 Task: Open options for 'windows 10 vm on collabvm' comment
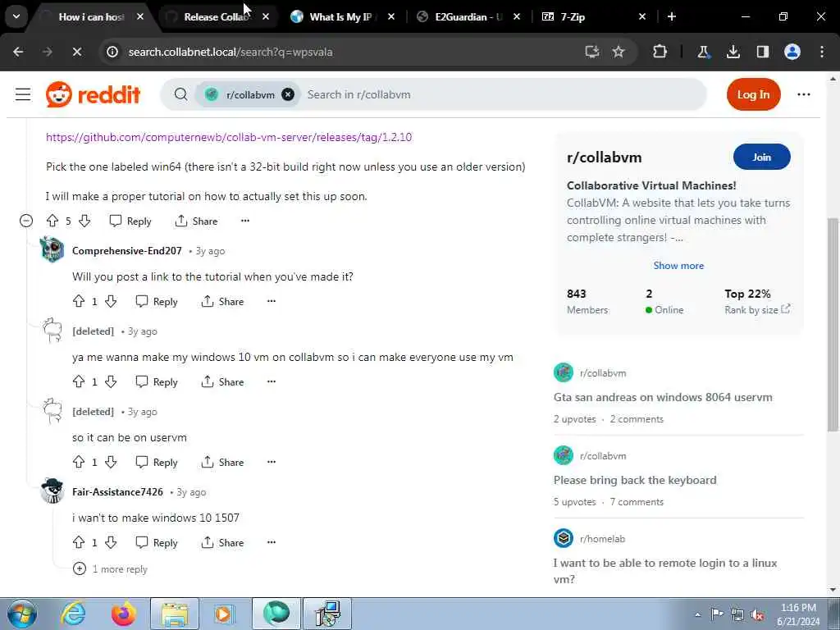[272, 381]
